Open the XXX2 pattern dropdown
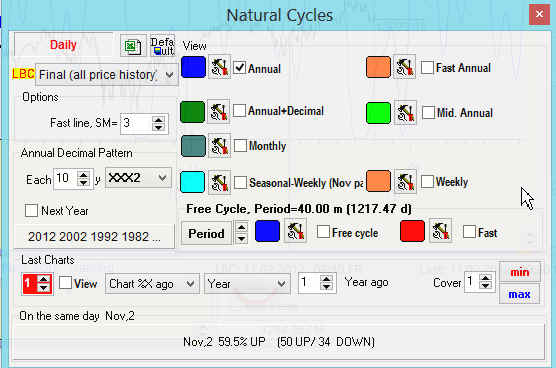This screenshot has width=556, height=368. click(138, 178)
